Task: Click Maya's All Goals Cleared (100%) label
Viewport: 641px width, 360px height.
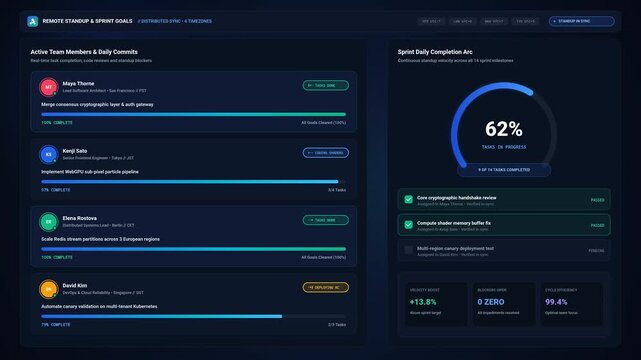Action: click(x=323, y=123)
